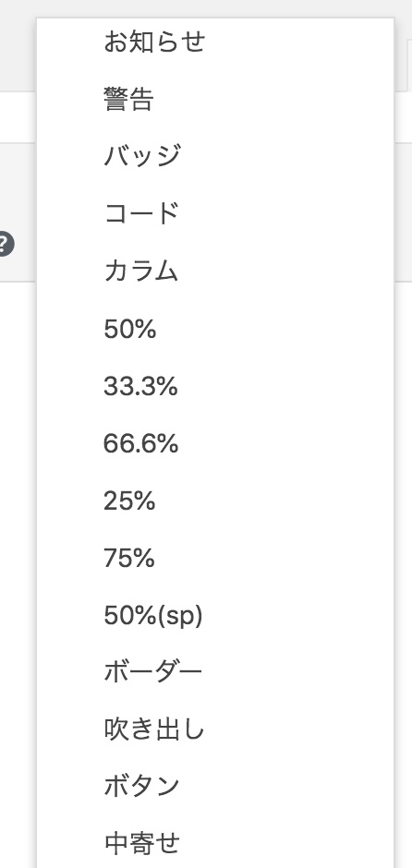The image size is (412, 868).
Task: Pick the ボタン style entry
Action: (x=215, y=787)
